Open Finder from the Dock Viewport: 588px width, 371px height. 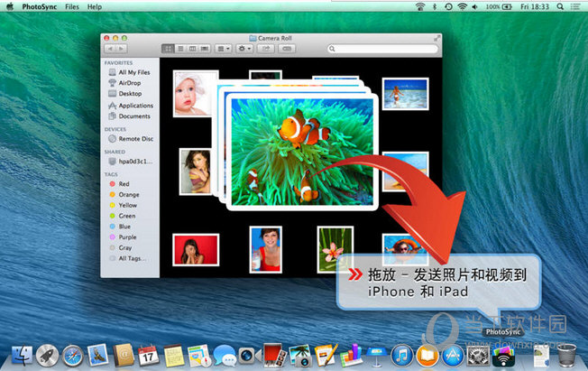[23, 356]
